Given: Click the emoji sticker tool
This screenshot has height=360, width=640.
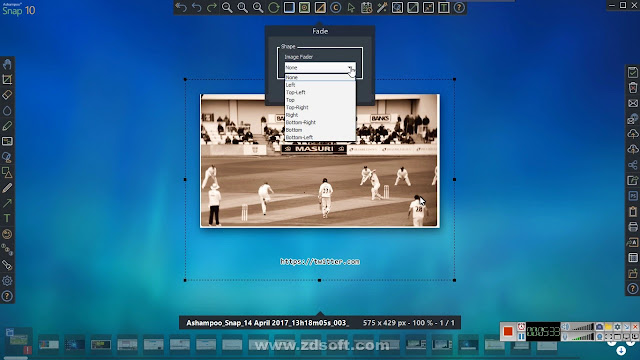Looking at the screenshot, I should [x=7, y=234].
